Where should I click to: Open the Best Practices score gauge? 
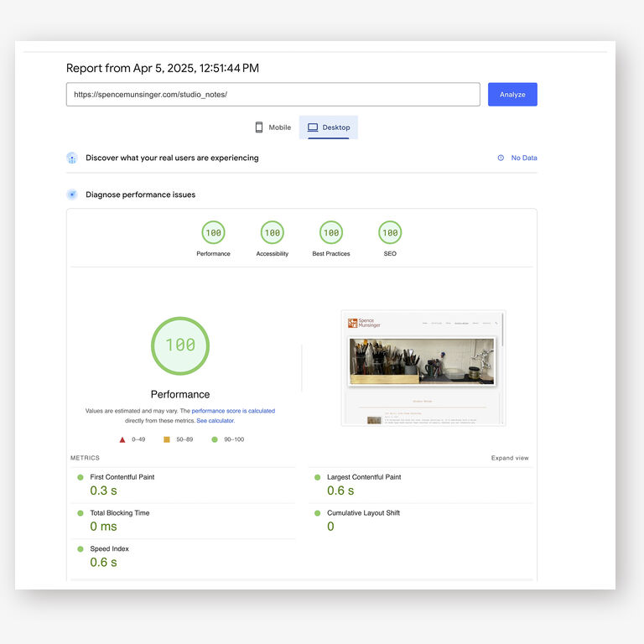[x=331, y=233]
